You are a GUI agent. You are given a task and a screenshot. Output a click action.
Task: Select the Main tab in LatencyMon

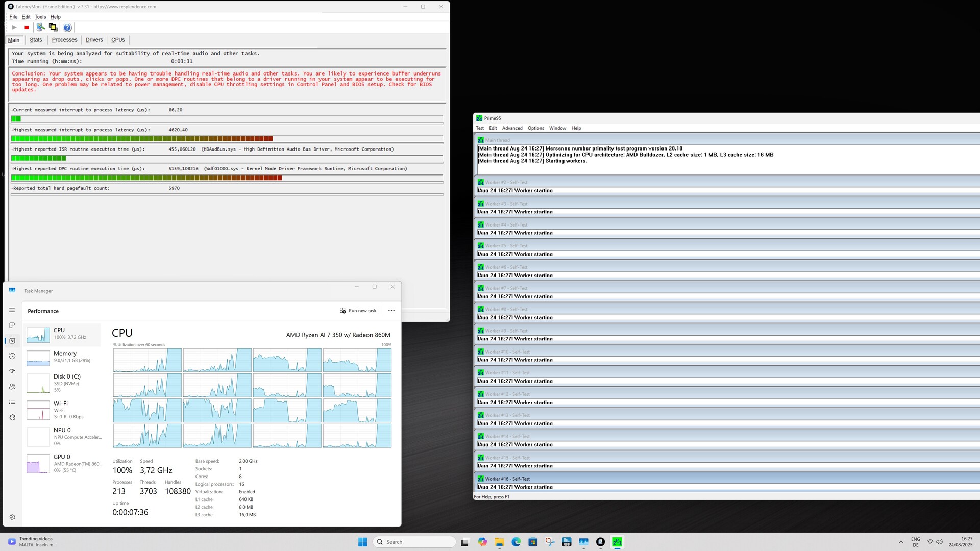(x=14, y=40)
